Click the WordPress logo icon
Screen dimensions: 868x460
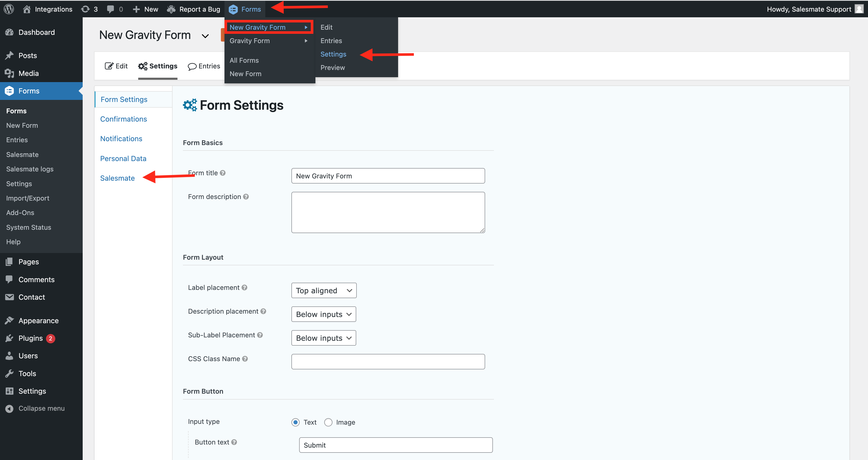pyautogui.click(x=9, y=9)
